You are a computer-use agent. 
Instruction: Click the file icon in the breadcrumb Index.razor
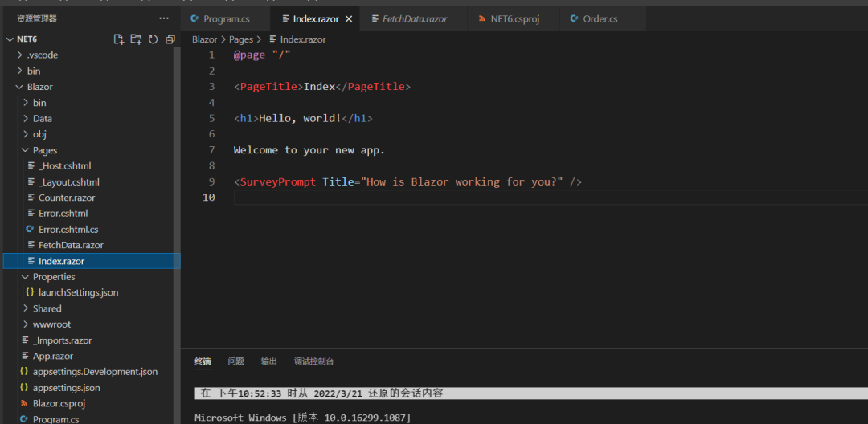[273, 39]
